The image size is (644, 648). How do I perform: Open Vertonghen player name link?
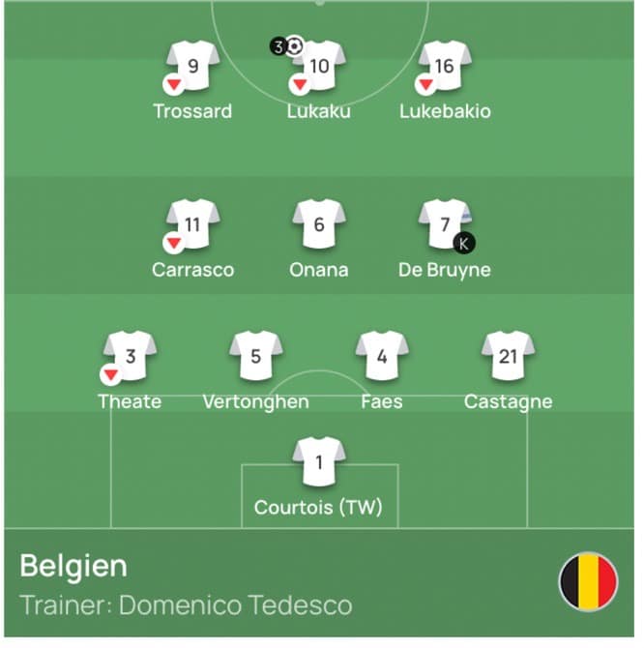[255, 401]
